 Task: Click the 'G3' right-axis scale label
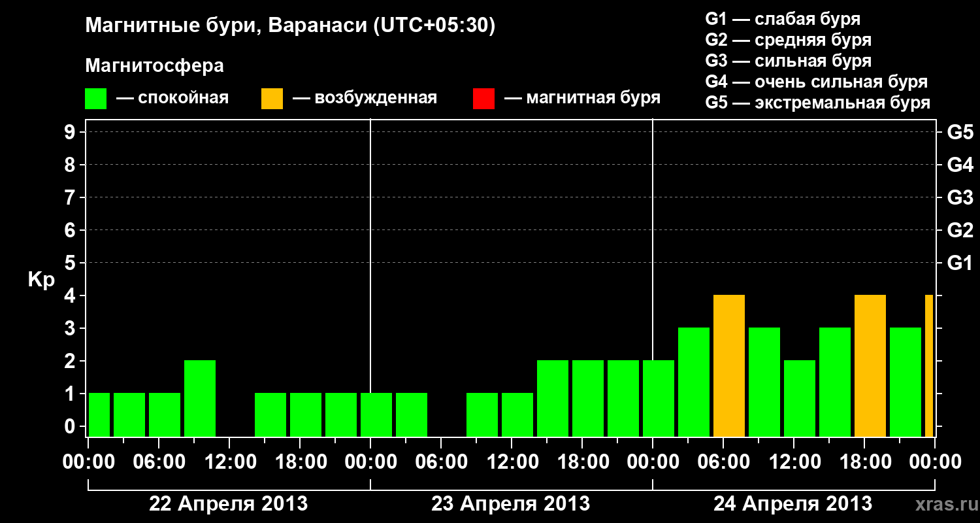[x=960, y=198]
